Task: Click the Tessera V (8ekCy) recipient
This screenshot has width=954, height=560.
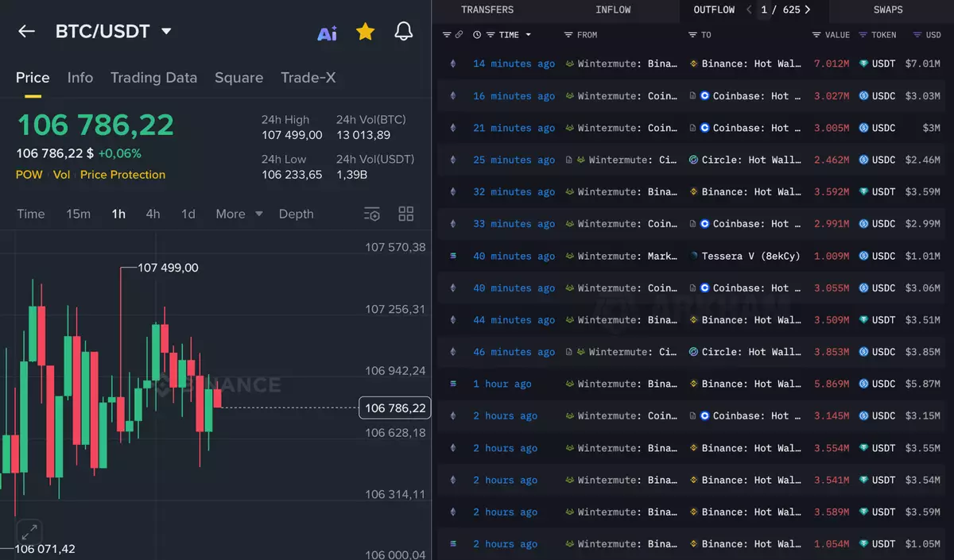Action: (750, 256)
